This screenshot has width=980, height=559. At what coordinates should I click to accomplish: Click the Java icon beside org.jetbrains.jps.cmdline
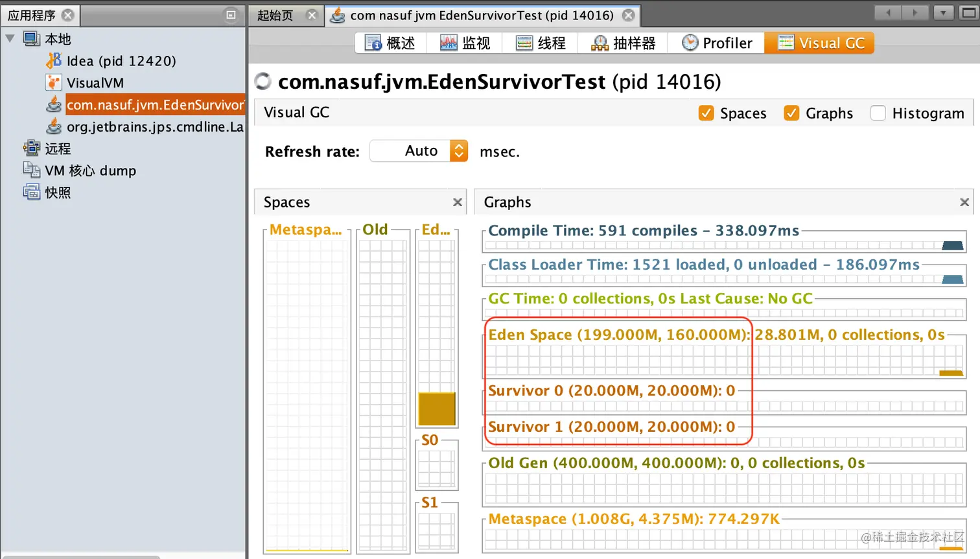[x=54, y=126]
